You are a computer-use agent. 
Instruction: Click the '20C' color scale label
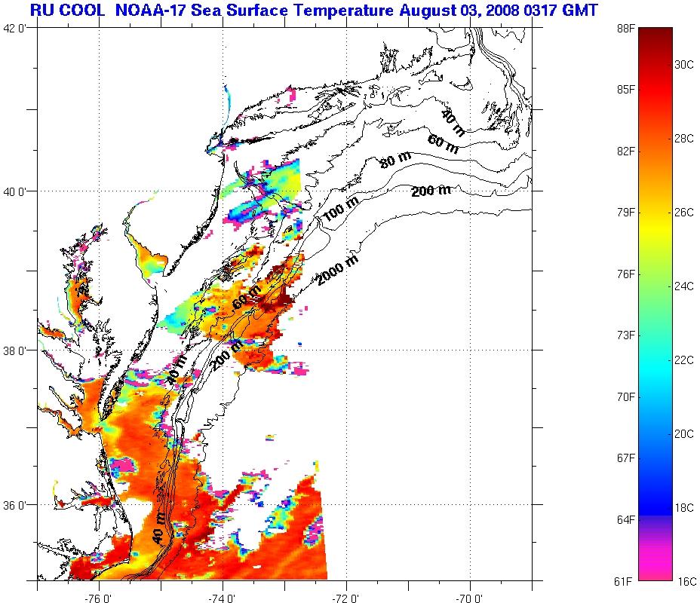(x=684, y=433)
